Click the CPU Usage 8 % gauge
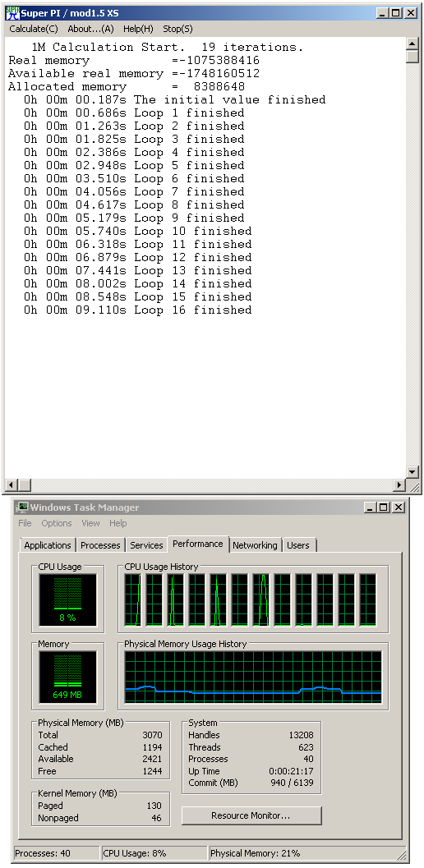Viewport: 424px width, 868px height. tap(67, 600)
